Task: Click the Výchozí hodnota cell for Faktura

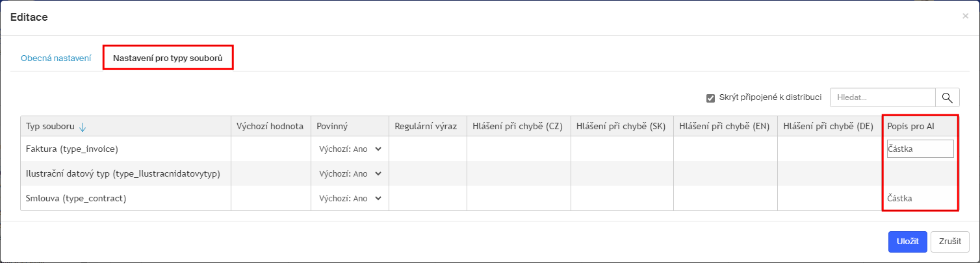Action: pyautogui.click(x=271, y=149)
